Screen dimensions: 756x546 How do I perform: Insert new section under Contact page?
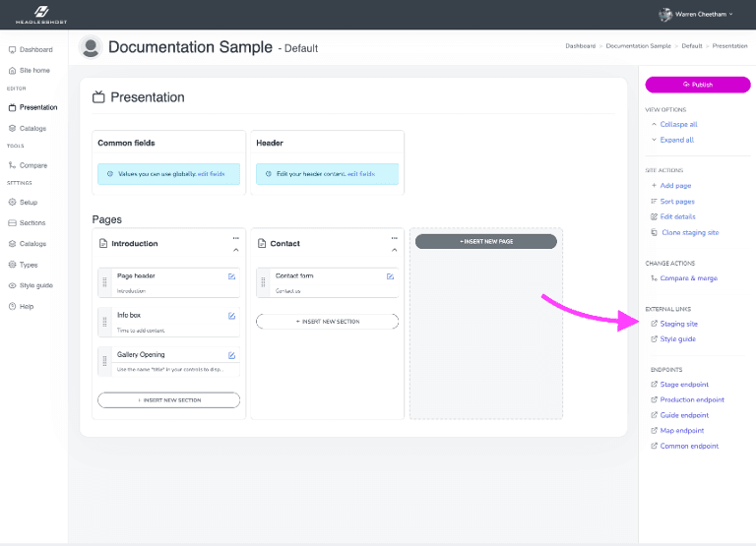coord(327,322)
